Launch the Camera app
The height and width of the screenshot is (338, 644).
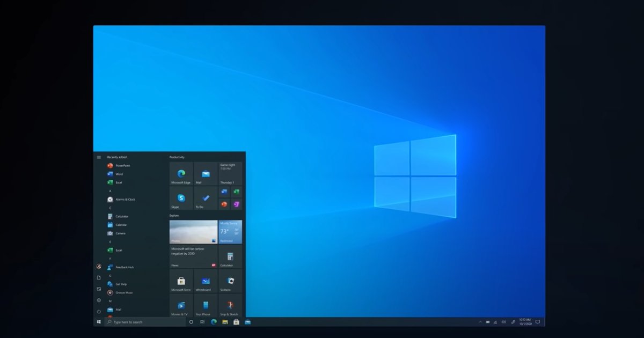click(x=119, y=233)
